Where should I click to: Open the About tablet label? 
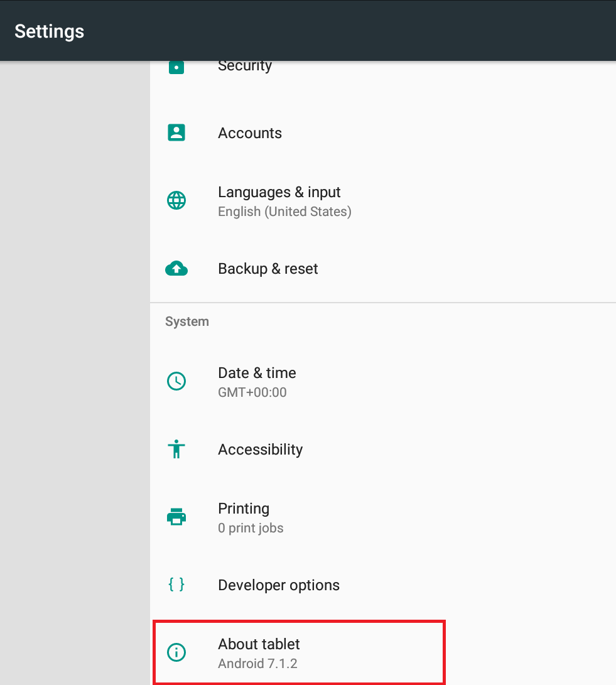coord(259,644)
